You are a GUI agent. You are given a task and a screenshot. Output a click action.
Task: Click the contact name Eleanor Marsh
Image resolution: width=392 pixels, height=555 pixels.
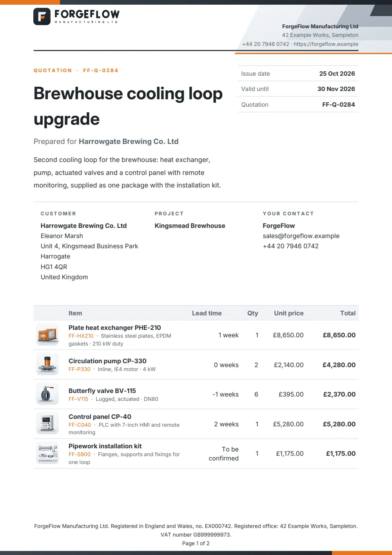tap(62, 236)
